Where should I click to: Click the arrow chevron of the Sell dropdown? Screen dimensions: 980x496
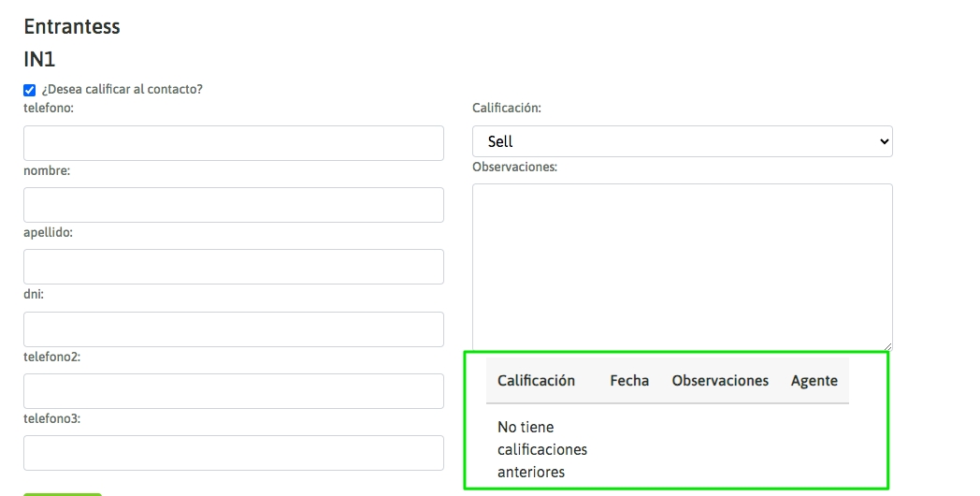(884, 141)
